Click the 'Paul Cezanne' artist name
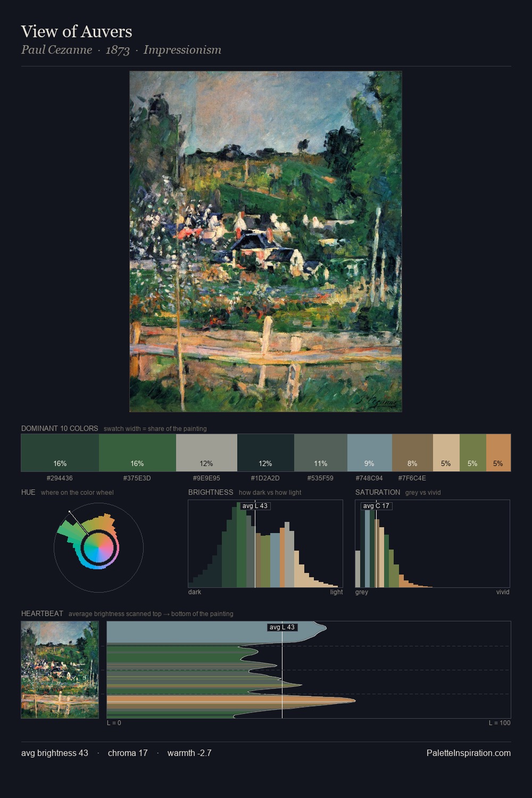The image size is (532, 798). tap(56, 50)
